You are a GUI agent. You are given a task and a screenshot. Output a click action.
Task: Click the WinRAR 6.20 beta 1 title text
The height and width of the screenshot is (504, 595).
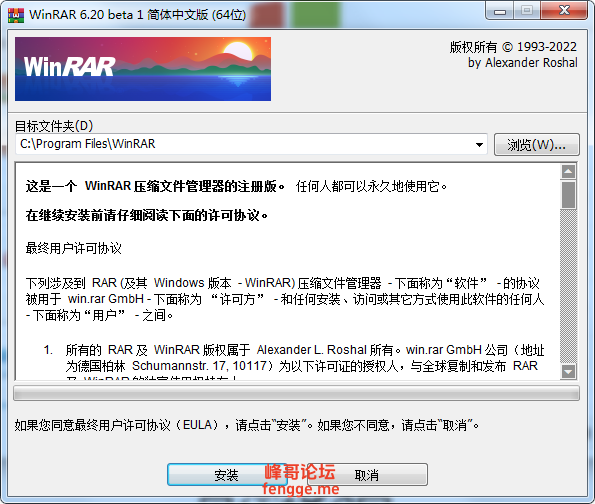click(x=138, y=15)
